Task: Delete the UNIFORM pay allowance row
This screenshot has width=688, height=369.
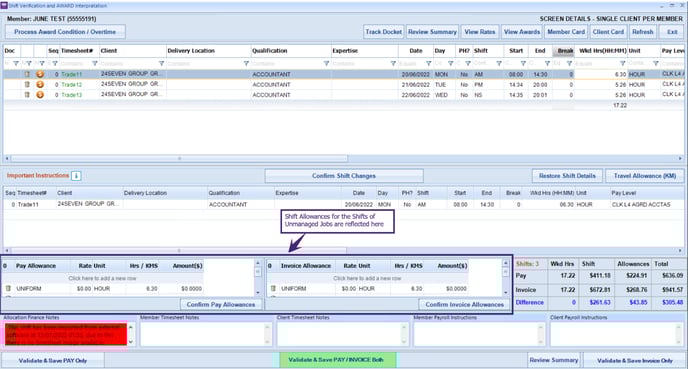Action: point(8,288)
